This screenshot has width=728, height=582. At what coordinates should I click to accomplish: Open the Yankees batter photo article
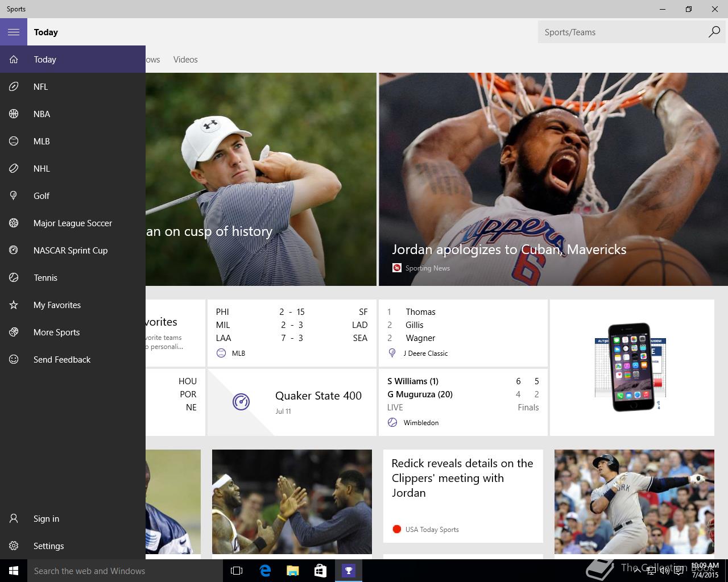634,502
